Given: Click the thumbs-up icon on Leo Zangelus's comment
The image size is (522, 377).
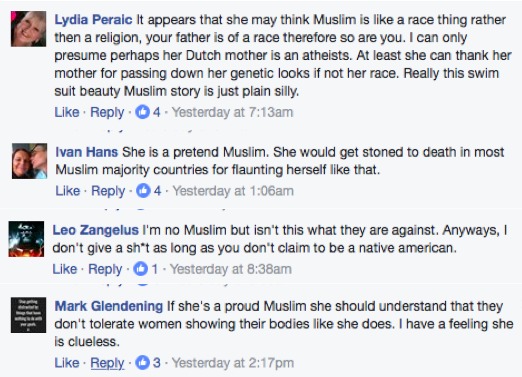Looking at the screenshot, I should (140, 269).
